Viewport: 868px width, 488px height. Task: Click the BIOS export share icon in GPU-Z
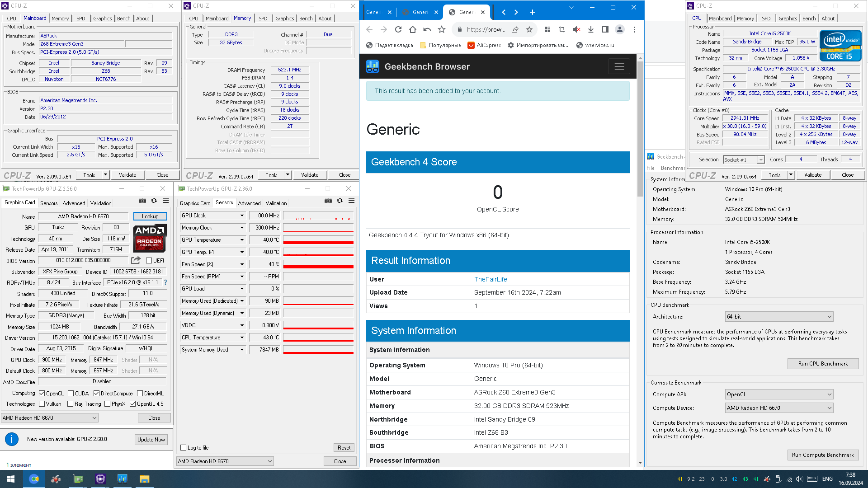click(136, 260)
